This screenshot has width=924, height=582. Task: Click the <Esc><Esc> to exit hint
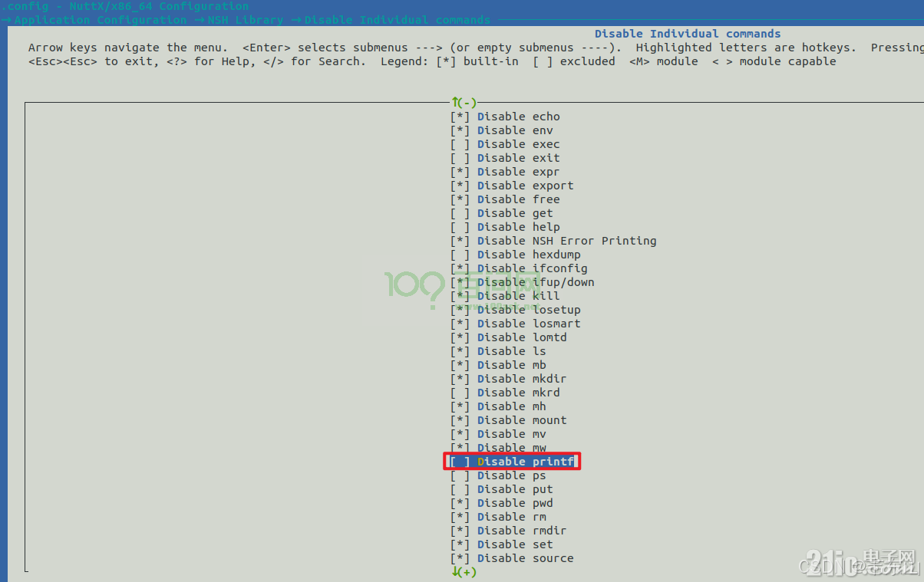pyautogui.click(x=86, y=61)
